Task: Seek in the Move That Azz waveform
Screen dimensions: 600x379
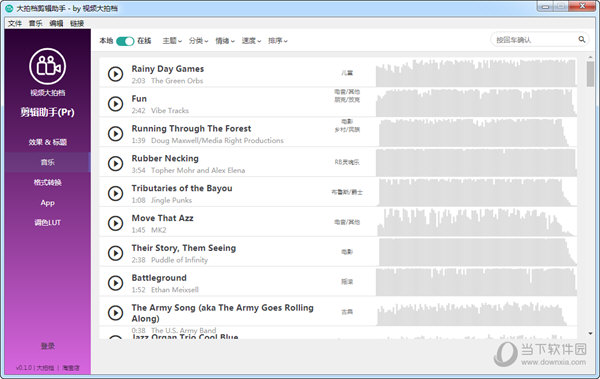Action: point(476,222)
